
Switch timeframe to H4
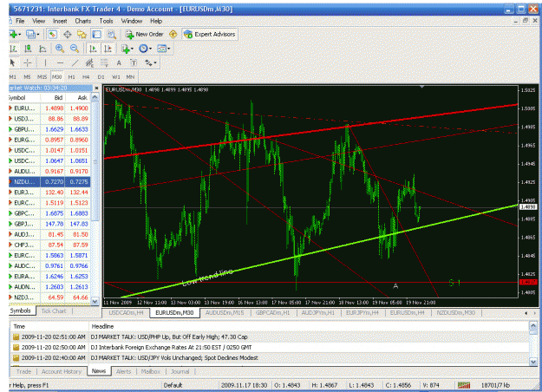[86, 77]
